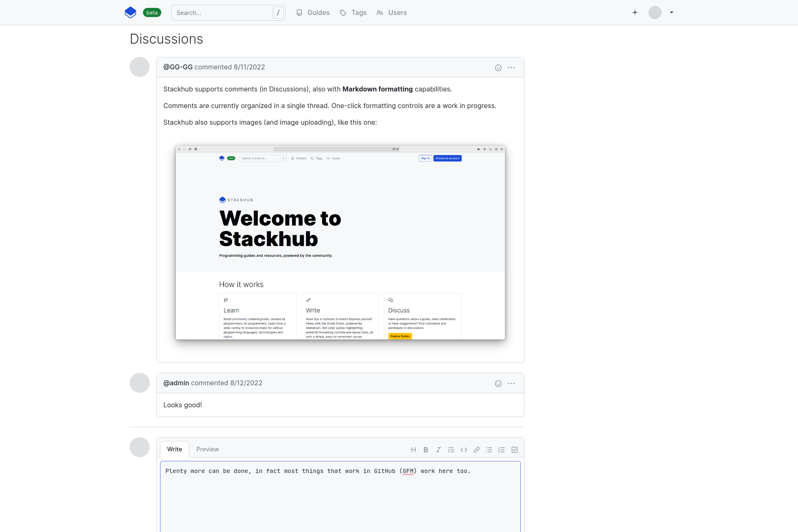Screen dimensions: 798x532
Task: Insert a code snippet from the toolbar
Action: coord(464,450)
